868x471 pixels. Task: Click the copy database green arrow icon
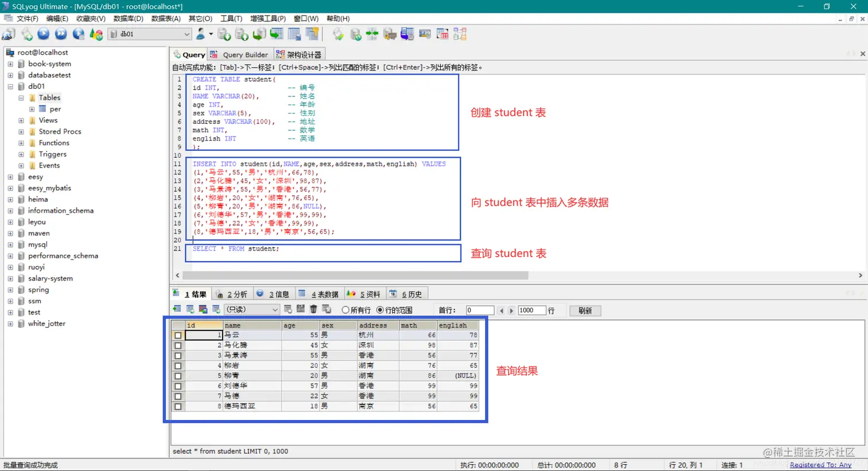click(259, 34)
